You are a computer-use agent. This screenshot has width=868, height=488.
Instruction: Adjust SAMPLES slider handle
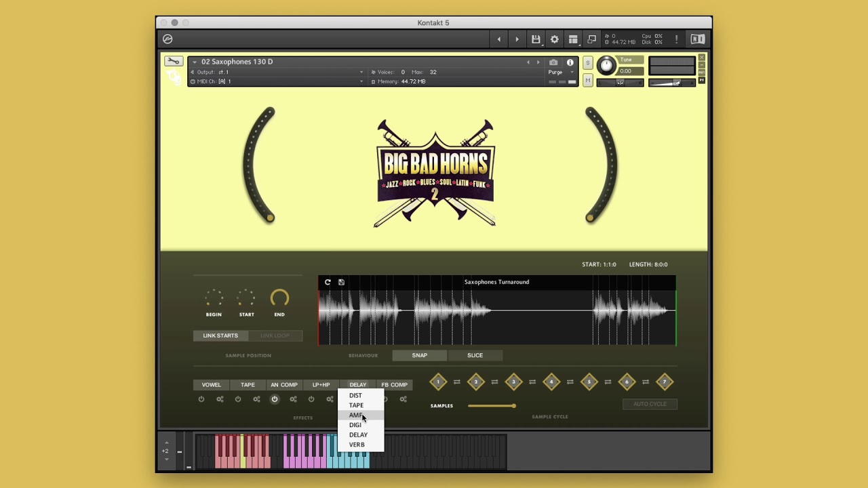pos(513,406)
